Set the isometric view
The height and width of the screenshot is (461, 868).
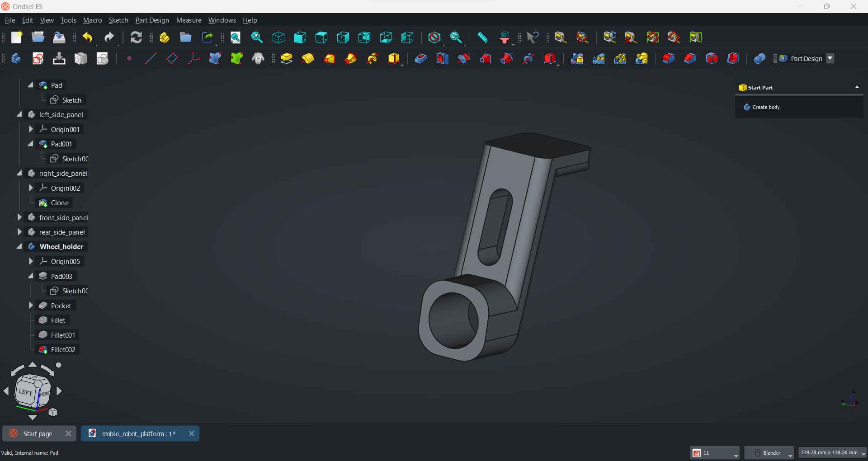click(x=278, y=38)
